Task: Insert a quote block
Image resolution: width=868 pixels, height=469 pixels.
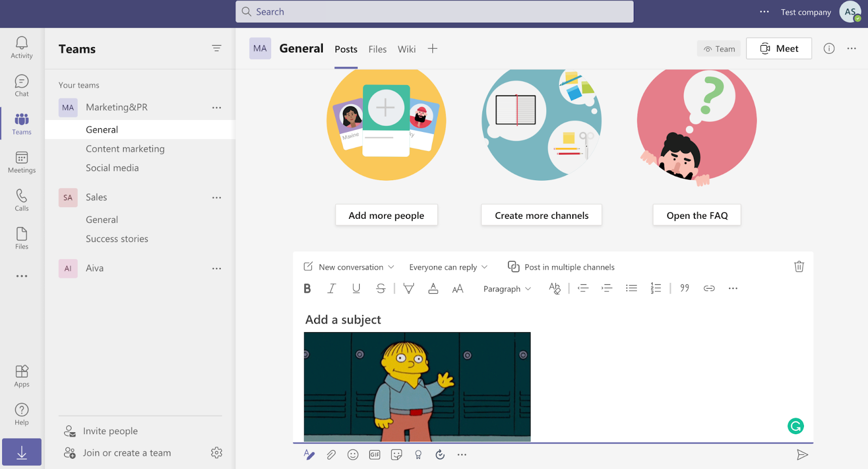Action: point(685,288)
